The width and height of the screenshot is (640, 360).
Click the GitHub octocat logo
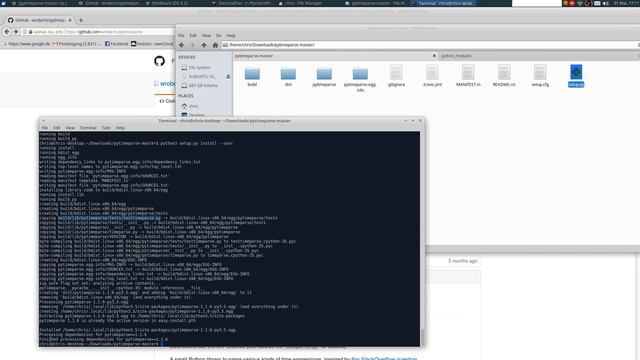159,61
